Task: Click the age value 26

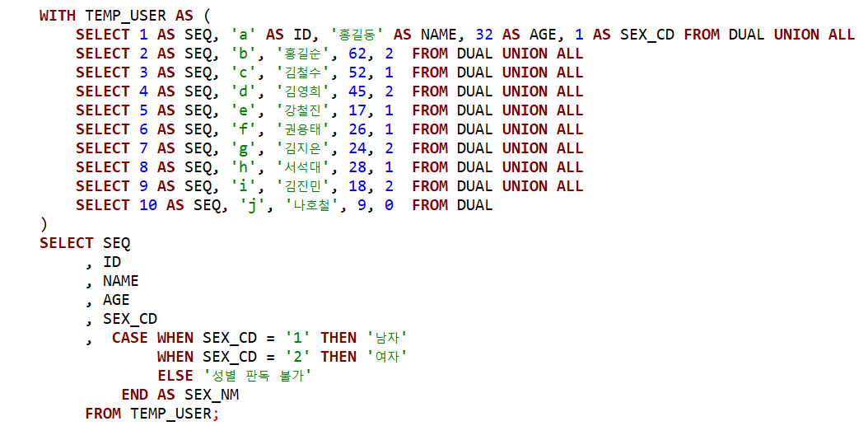Action: click(357, 129)
